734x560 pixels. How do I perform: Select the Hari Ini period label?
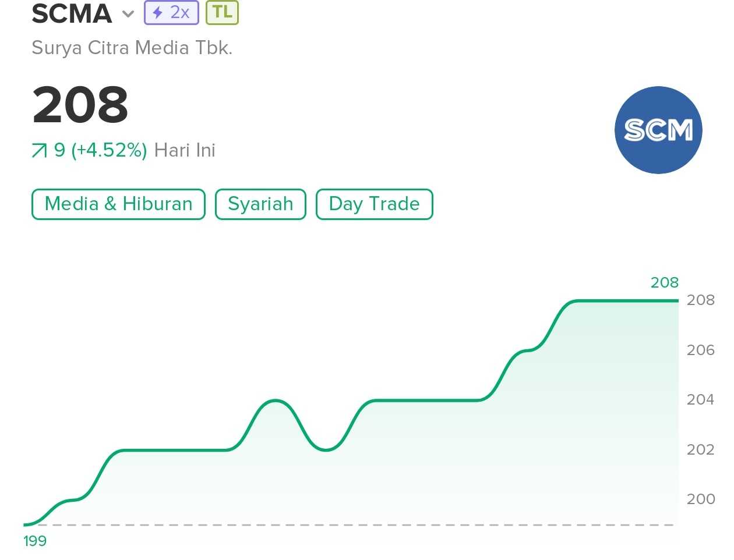(x=185, y=150)
